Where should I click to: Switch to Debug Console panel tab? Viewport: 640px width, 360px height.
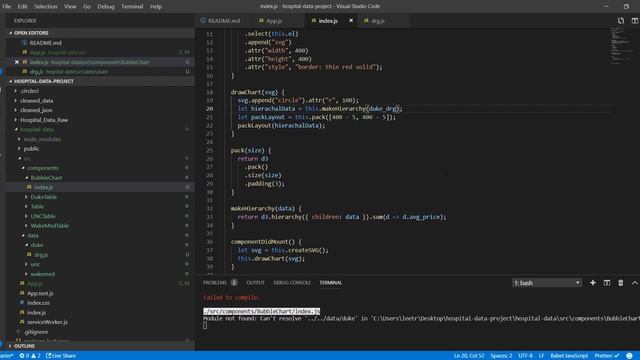point(292,282)
